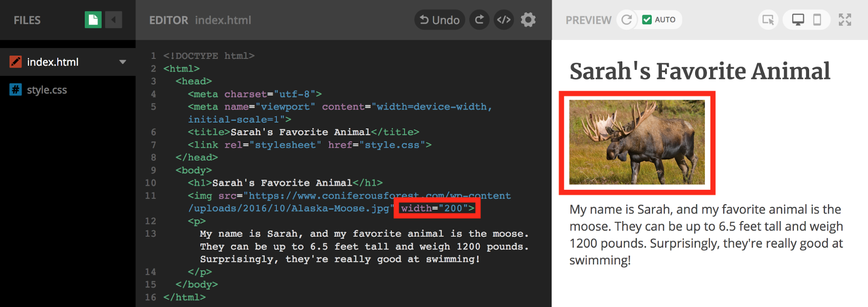Select index.html in the file list

(53, 62)
